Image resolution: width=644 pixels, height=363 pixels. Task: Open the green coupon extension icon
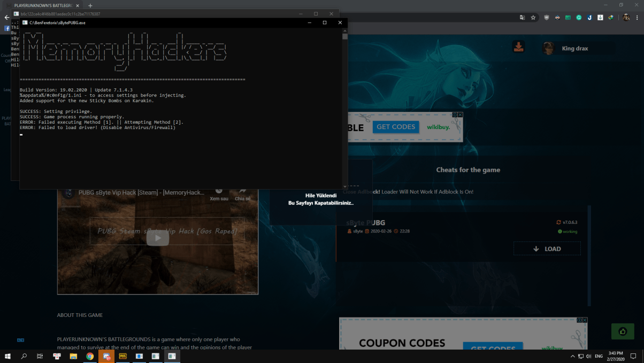[x=568, y=18]
